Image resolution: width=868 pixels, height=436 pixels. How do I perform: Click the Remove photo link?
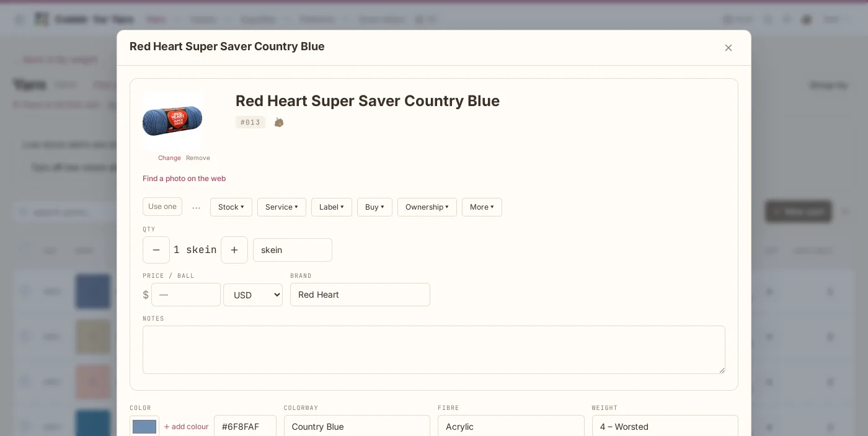click(198, 158)
